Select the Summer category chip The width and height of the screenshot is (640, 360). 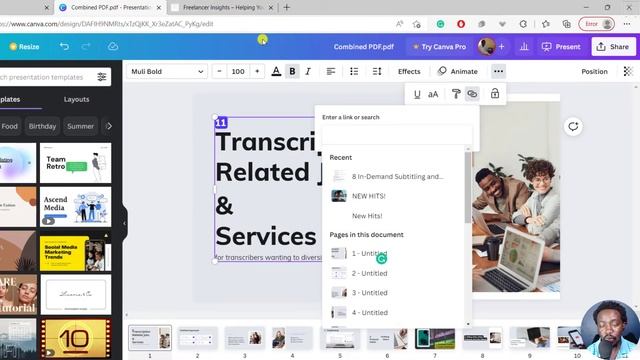(80, 126)
